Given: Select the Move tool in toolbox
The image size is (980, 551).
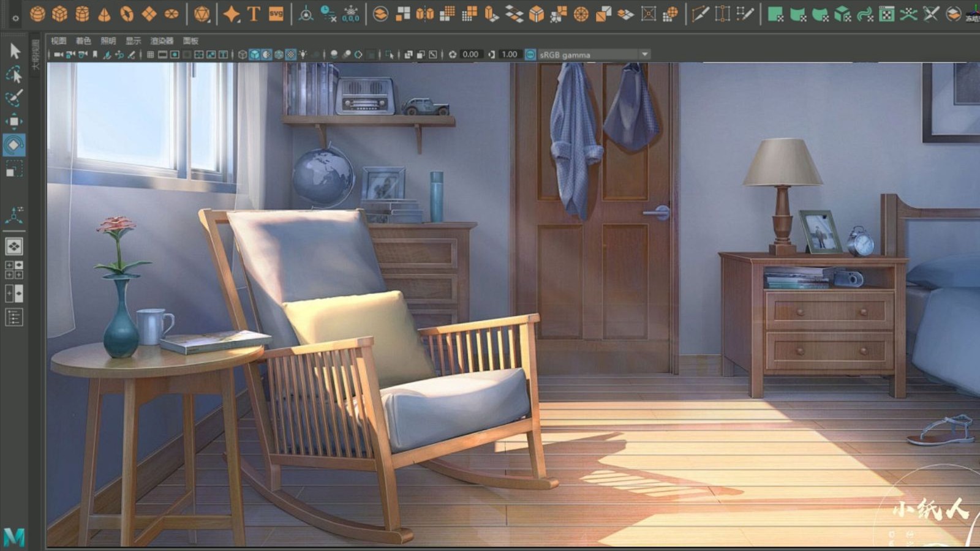Looking at the screenshot, I should (14, 121).
